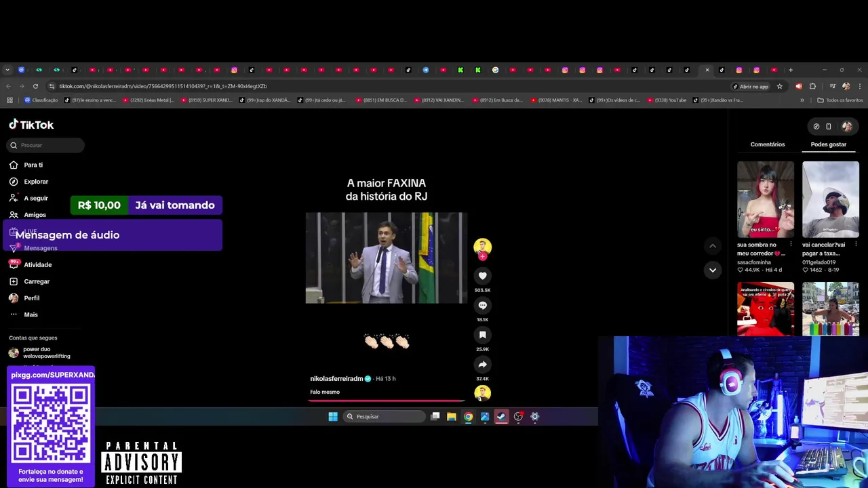Open the red devil character video thumbnail
This screenshot has width=868, height=488.
point(766,308)
